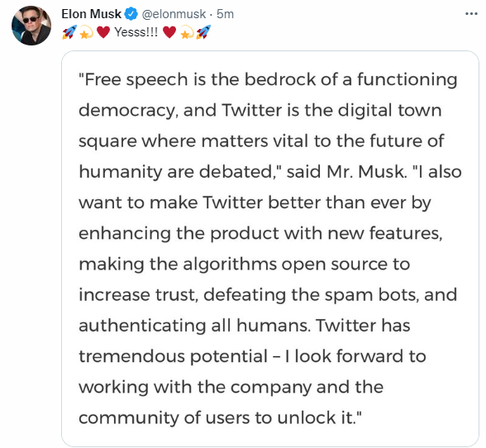Screen dimensions: 486x448
Task: Click the red heart left of Yesss!!!
Action: pos(103,32)
